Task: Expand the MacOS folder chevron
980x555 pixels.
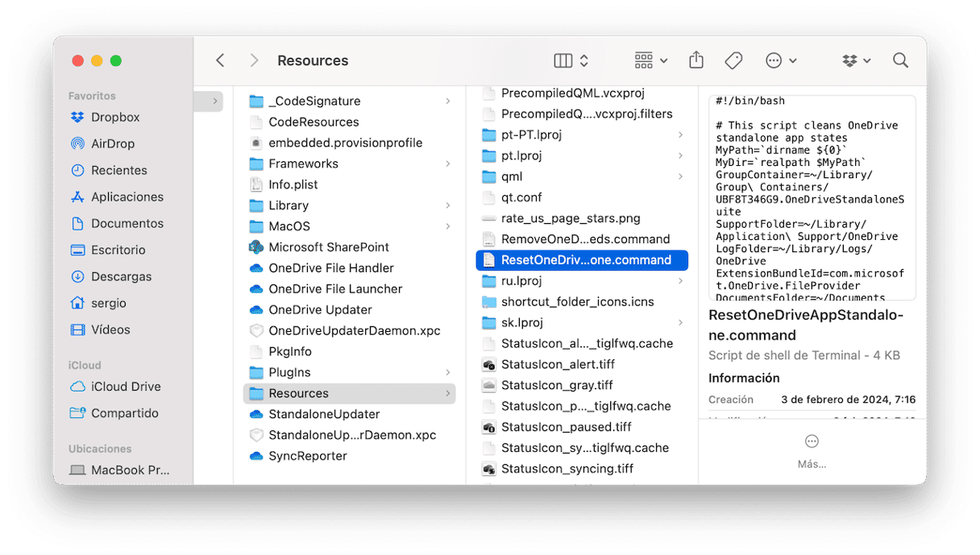Action: coord(447,226)
